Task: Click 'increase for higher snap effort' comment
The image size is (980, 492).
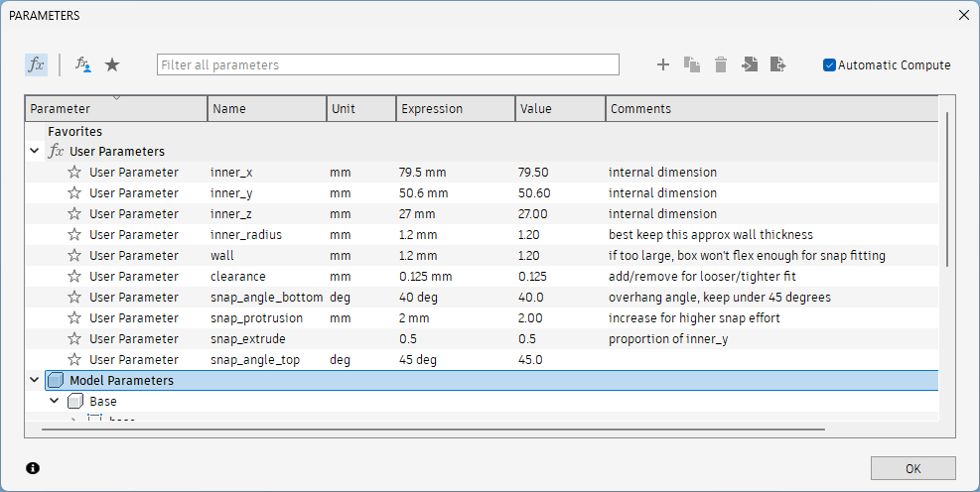Action: 694,317
